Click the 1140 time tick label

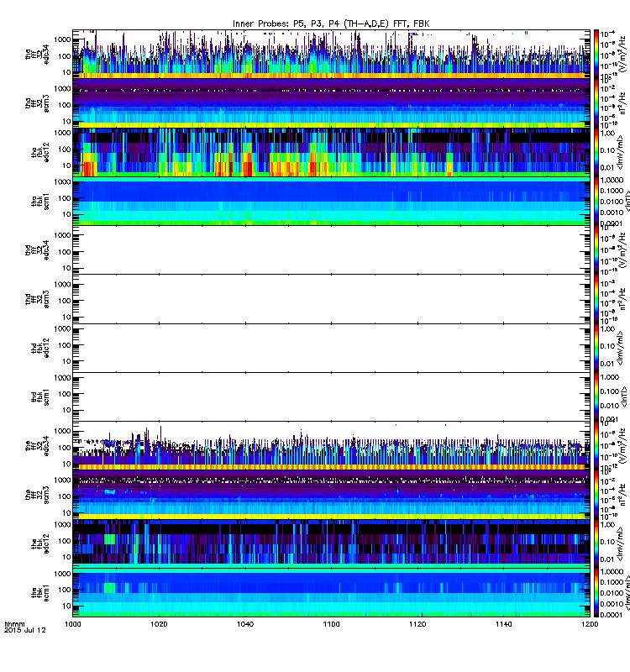click(503, 624)
